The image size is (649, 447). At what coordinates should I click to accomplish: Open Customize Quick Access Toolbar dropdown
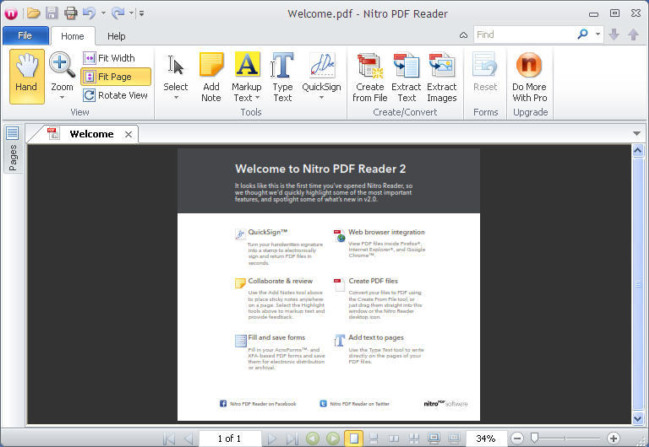click(142, 13)
